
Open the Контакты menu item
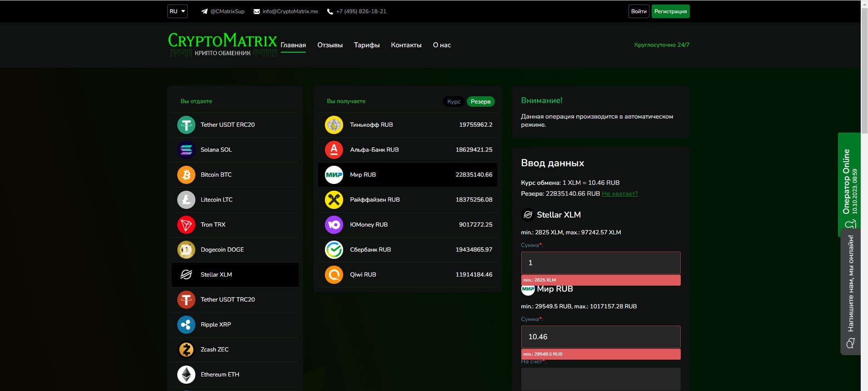click(406, 45)
